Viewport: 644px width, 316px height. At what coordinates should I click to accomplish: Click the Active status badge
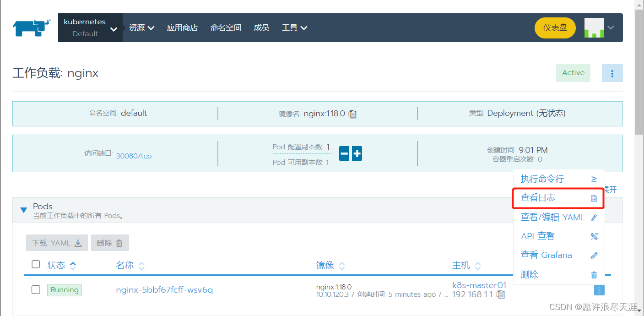(574, 73)
